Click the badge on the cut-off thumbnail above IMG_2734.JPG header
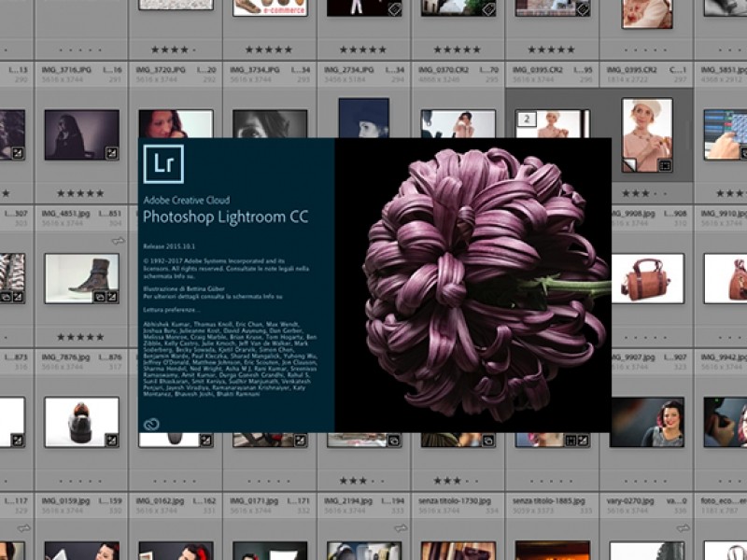Image resolution: width=747 pixels, height=560 pixels. [x=394, y=9]
